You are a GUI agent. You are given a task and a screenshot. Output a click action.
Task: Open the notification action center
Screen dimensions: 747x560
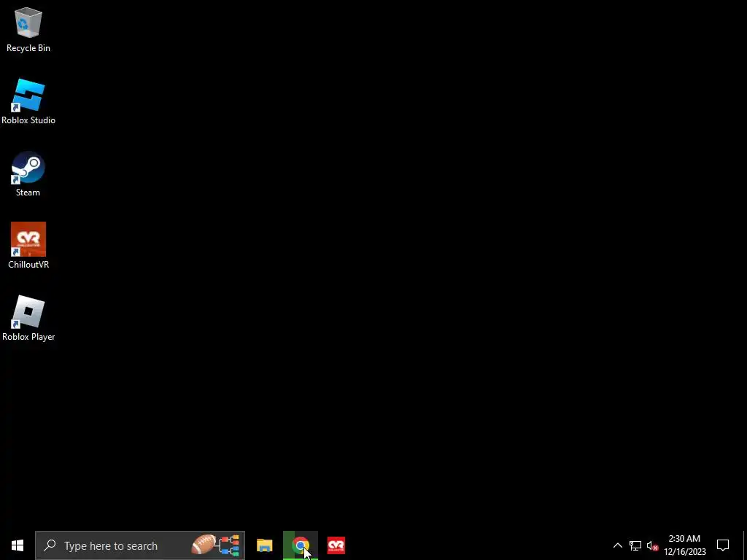coord(723,545)
